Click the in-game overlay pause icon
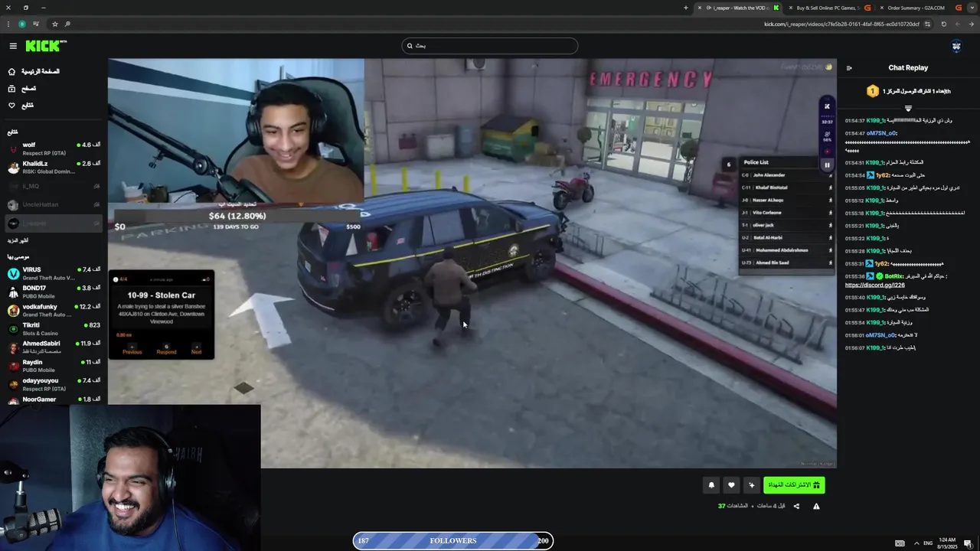The width and height of the screenshot is (980, 551). [x=827, y=165]
